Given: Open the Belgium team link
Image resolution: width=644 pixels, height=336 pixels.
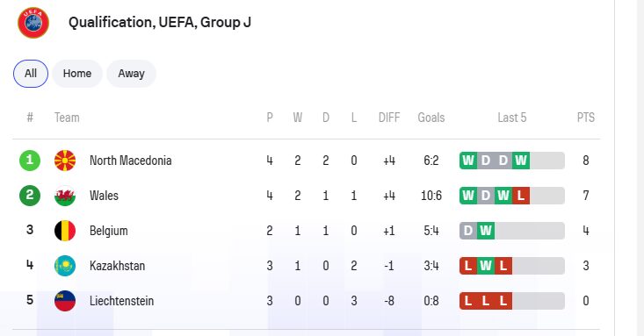Looking at the screenshot, I should click(109, 231).
